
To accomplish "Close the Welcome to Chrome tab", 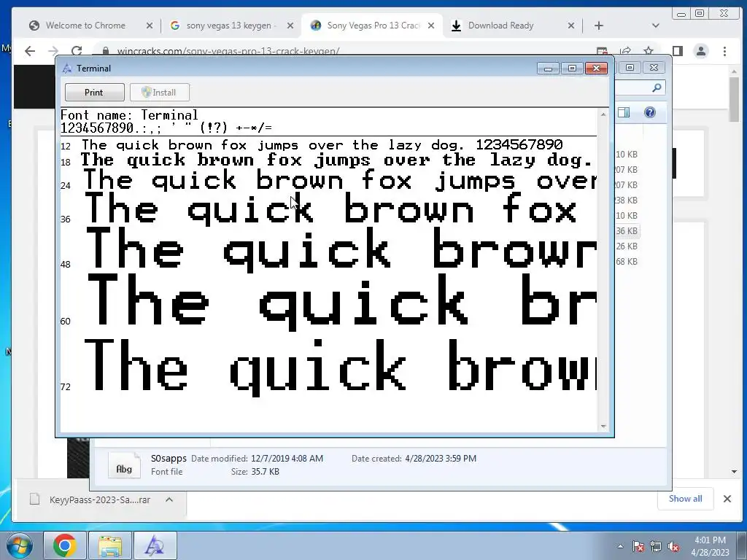I will (150, 26).
